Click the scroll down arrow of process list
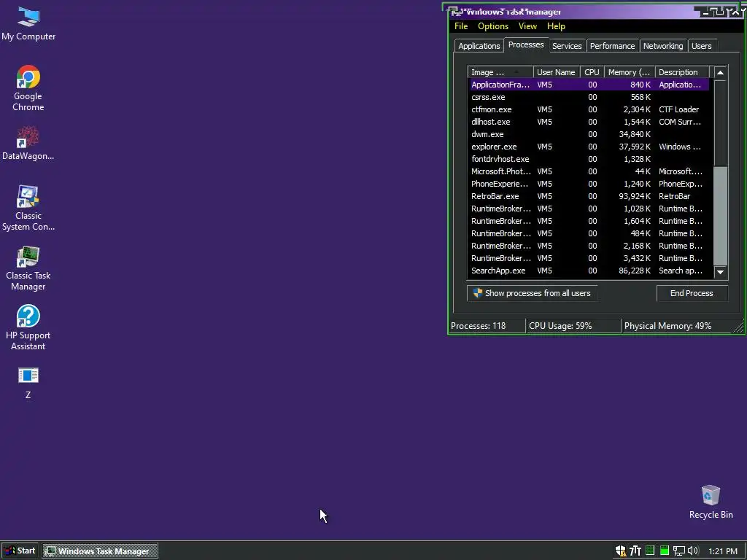The width and height of the screenshot is (747, 560). click(x=720, y=272)
